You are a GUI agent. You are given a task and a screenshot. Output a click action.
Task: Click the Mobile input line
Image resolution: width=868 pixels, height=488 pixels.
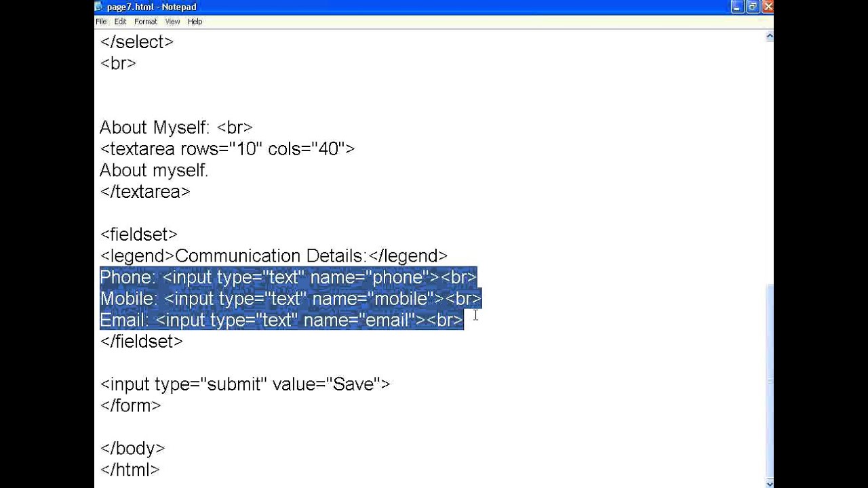(x=290, y=299)
